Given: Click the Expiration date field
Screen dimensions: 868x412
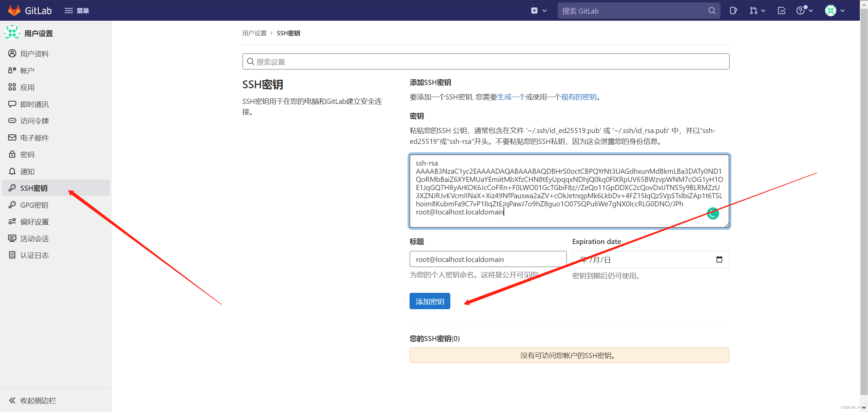Looking at the screenshot, I should tap(650, 259).
